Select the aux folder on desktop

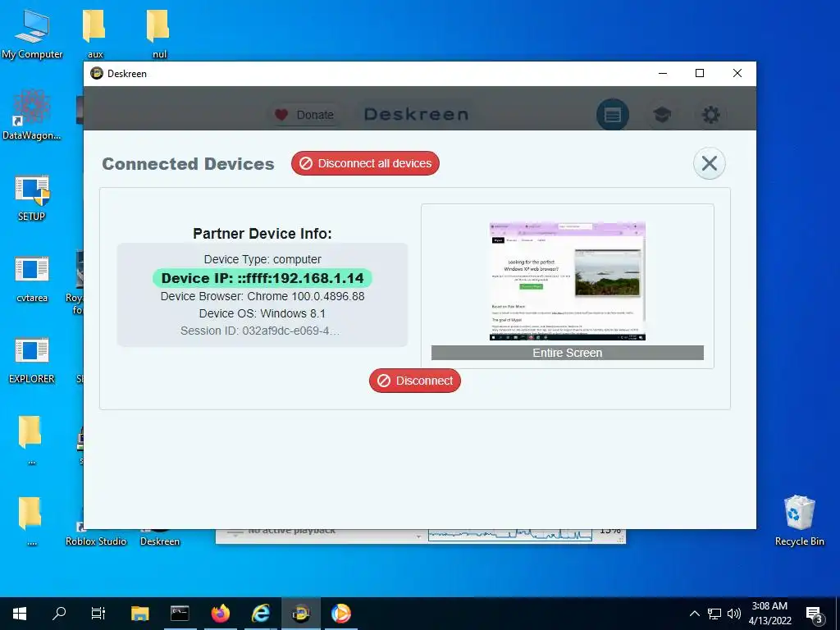point(95,34)
